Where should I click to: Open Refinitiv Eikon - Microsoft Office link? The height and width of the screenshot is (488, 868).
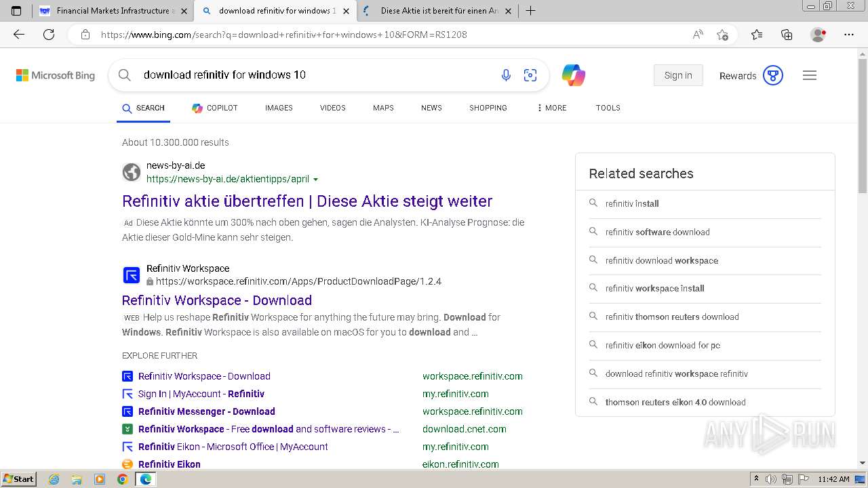233,447
